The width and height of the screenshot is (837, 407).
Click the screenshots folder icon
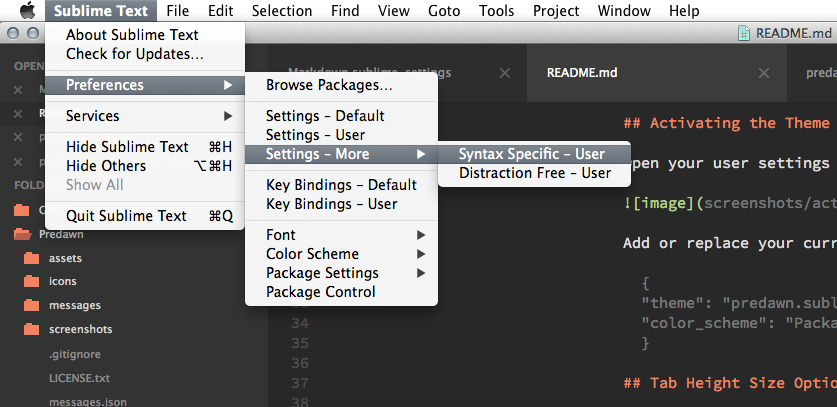[x=31, y=329]
